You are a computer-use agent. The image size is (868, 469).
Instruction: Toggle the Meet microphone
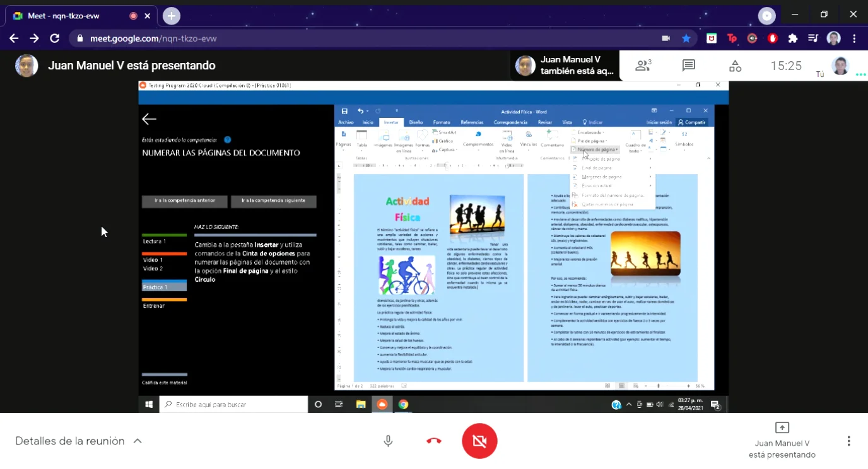(x=388, y=441)
